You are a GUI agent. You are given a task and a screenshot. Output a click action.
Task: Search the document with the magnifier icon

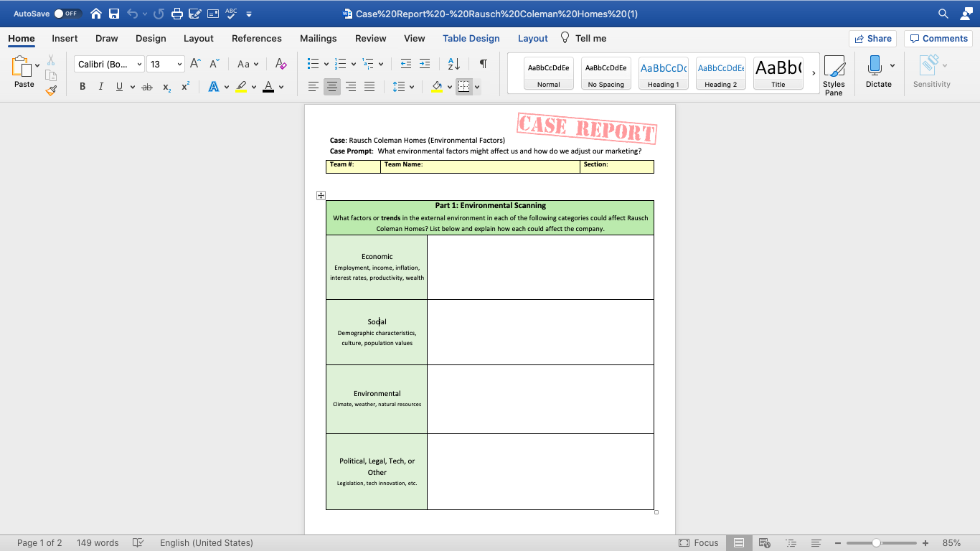tap(943, 14)
